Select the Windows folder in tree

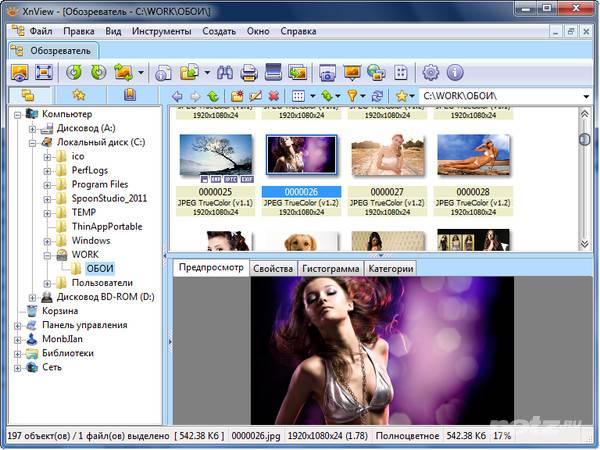90,241
